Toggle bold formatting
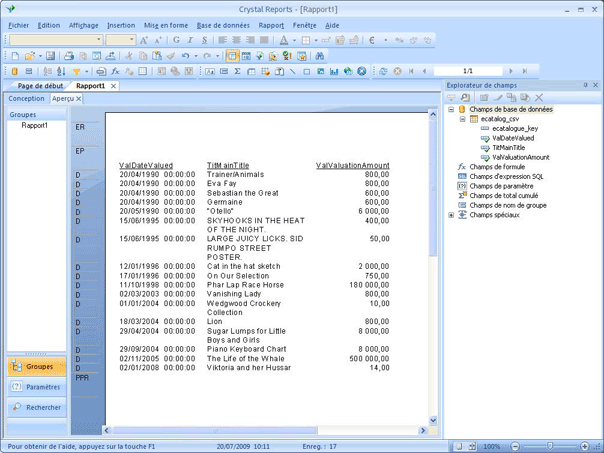Image resolution: width=604 pixels, height=453 pixels. (174, 40)
